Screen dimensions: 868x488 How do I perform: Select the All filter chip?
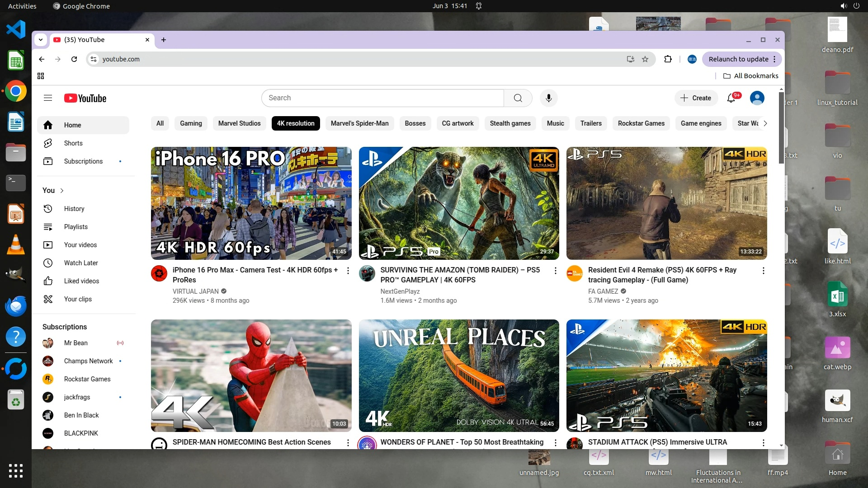(x=160, y=123)
